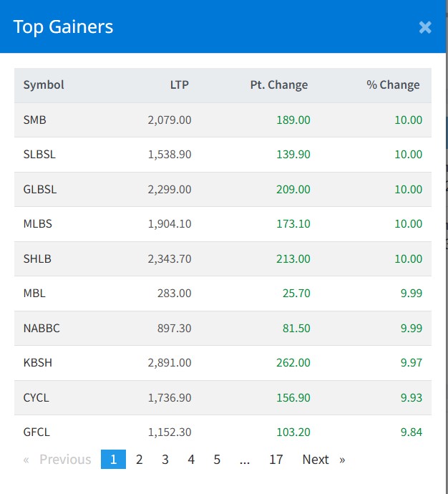The height and width of the screenshot is (494, 448).
Task: Sort by % Change column header
Action: coord(393,84)
